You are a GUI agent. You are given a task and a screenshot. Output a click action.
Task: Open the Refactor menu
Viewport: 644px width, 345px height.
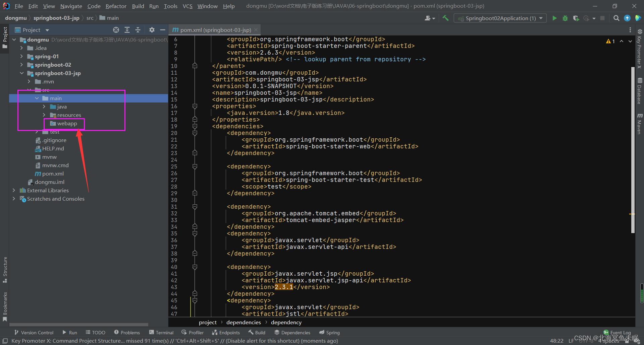click(x=116, y=6)
